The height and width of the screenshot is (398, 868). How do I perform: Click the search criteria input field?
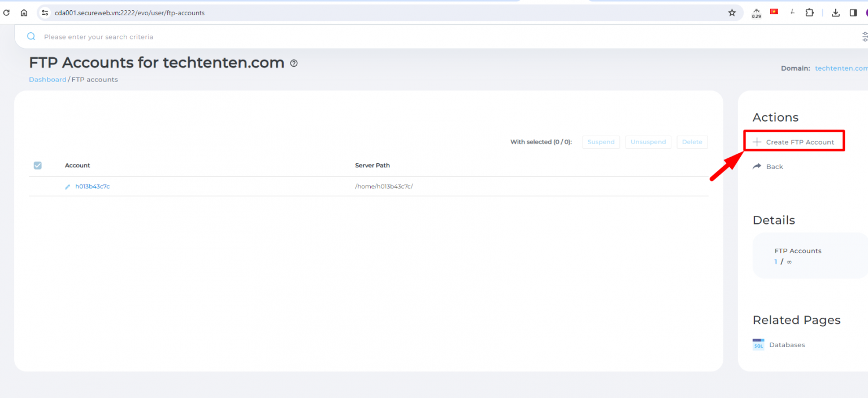click(x=113, y=36)
